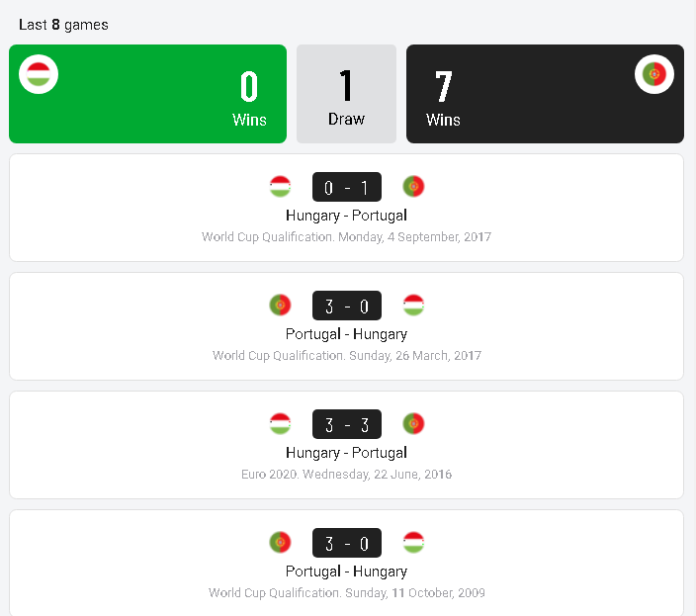Viewport: 696px width, 616px height.
Task: Click Hungary flag in 26 March 2017 match
Action: click(x=413, y=305)
